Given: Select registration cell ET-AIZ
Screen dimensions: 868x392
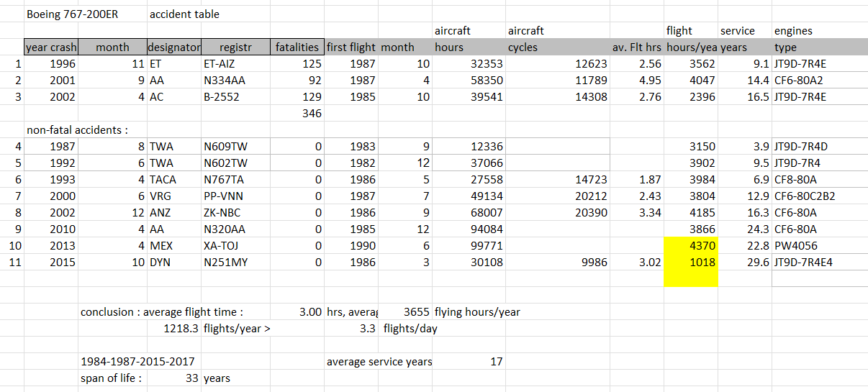Looking at the screenshot, I should (x=235, y=63).
